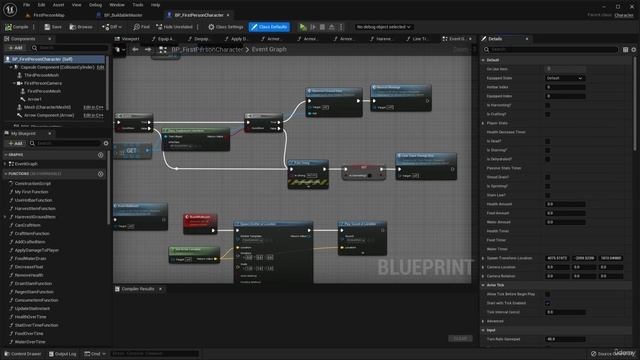The height and width of the screenshot is (360, 640).
Task: Add a new function with the FUNCTIONS plus icon
Action: pyautogui.click(x=100, y=174)
